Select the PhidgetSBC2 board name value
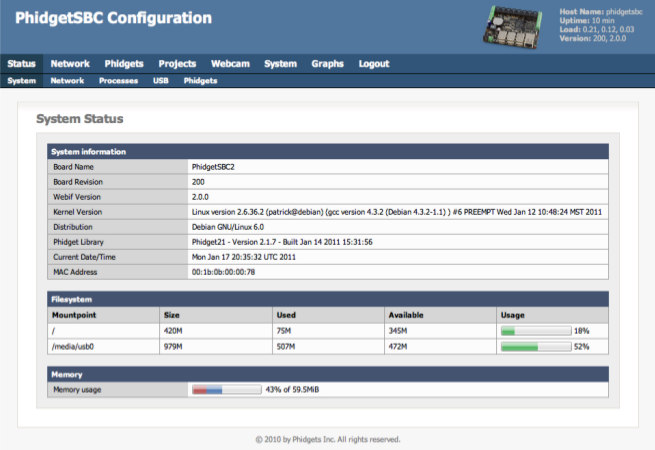The height and width of the screenshot is (450, 655). (213, 167)
